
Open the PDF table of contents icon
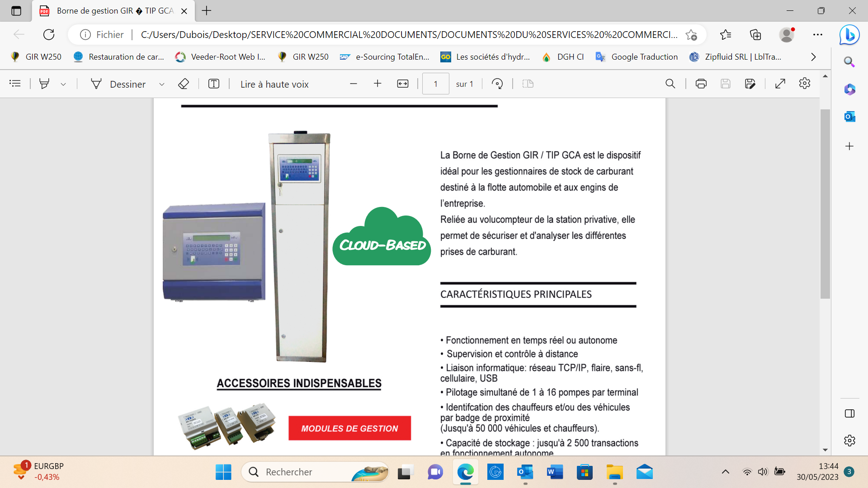point(15,84)
